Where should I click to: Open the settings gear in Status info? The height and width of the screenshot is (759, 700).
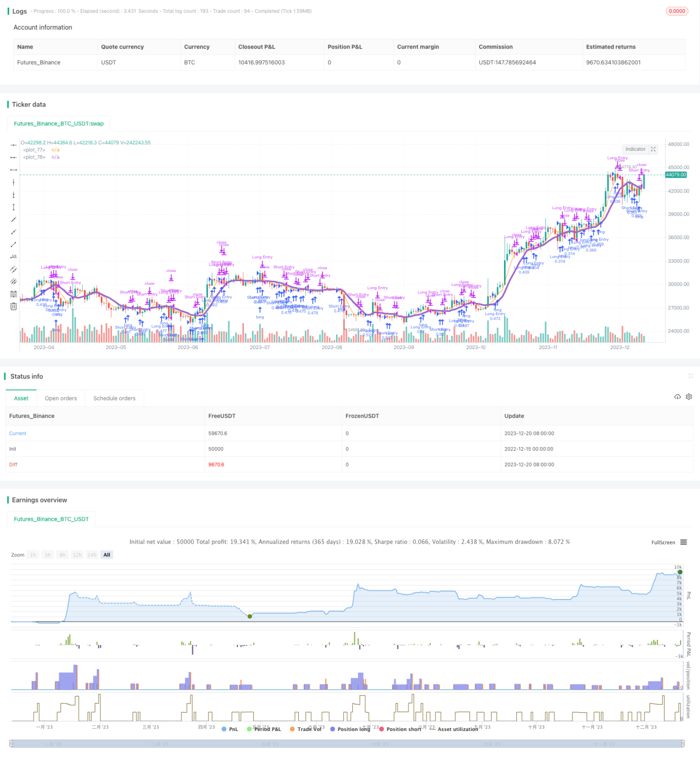(689, 396)
